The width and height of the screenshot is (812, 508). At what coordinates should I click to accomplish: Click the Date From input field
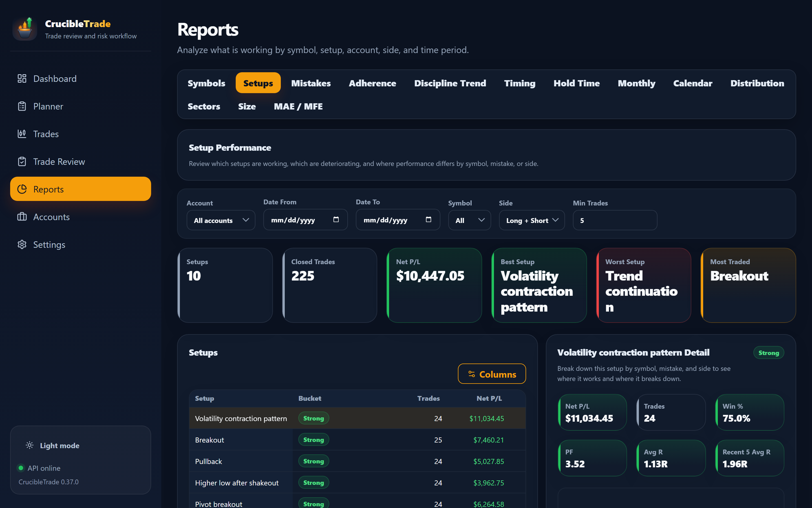point(305,220)
